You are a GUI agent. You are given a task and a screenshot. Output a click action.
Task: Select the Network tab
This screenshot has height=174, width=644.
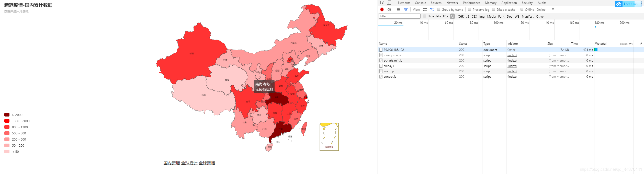click(452, 3)
